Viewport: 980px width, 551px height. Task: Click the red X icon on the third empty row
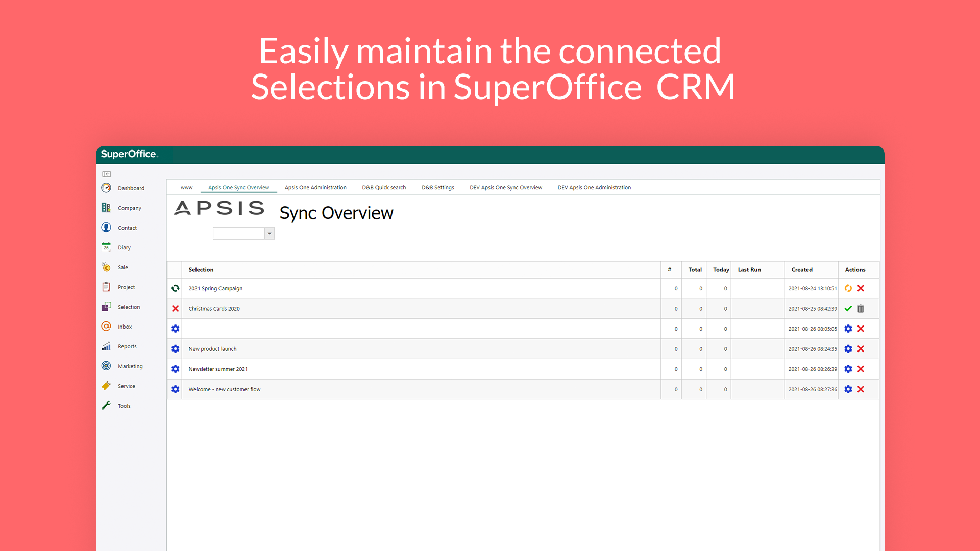tap(861, 329)
